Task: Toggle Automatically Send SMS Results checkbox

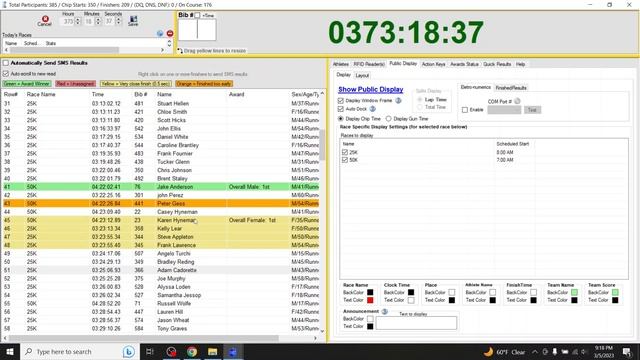Action: point(6,63)
